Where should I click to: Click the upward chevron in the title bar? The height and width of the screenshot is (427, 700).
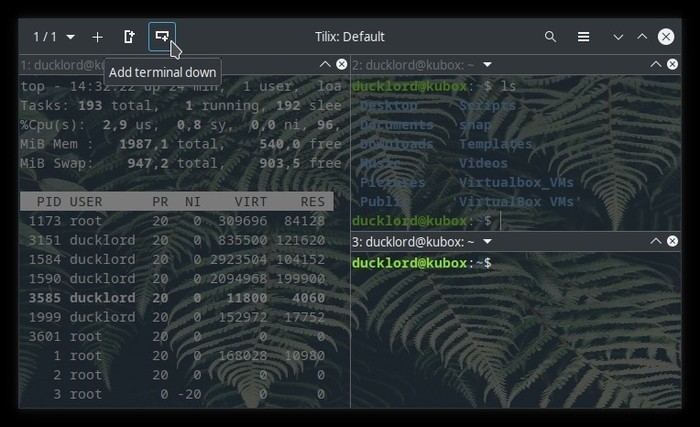(x=642, y=37)
